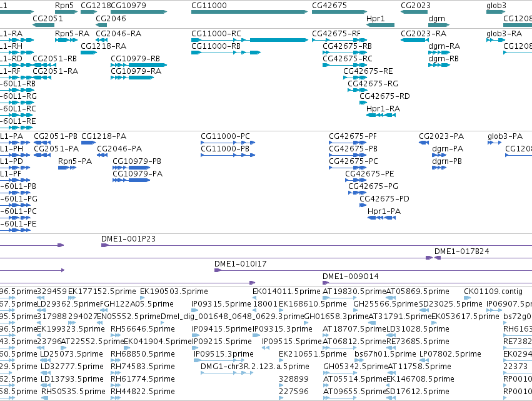Select transcript CG11000-RC
The height and width of the screenshot is (401, 532).
click(216, 34)
